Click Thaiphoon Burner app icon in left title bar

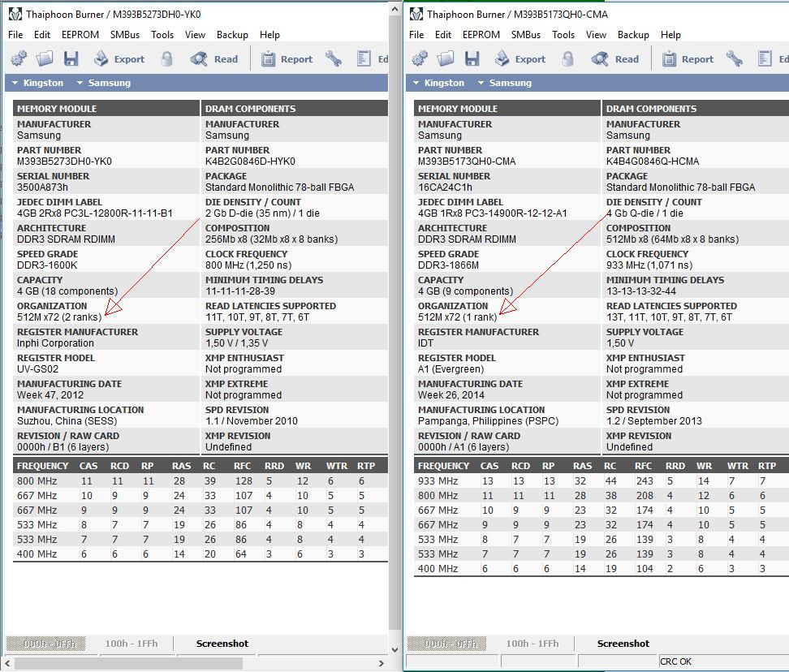click(x=15, y=14)
